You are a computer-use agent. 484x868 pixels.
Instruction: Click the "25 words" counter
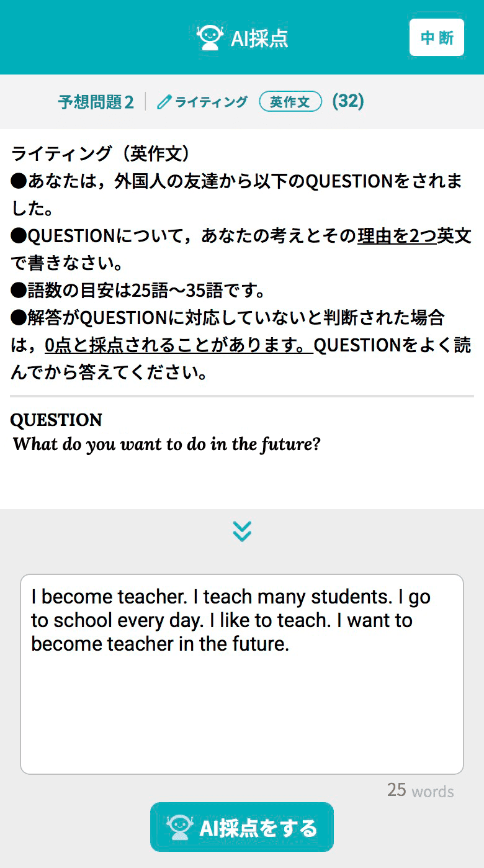pos(420,790)
